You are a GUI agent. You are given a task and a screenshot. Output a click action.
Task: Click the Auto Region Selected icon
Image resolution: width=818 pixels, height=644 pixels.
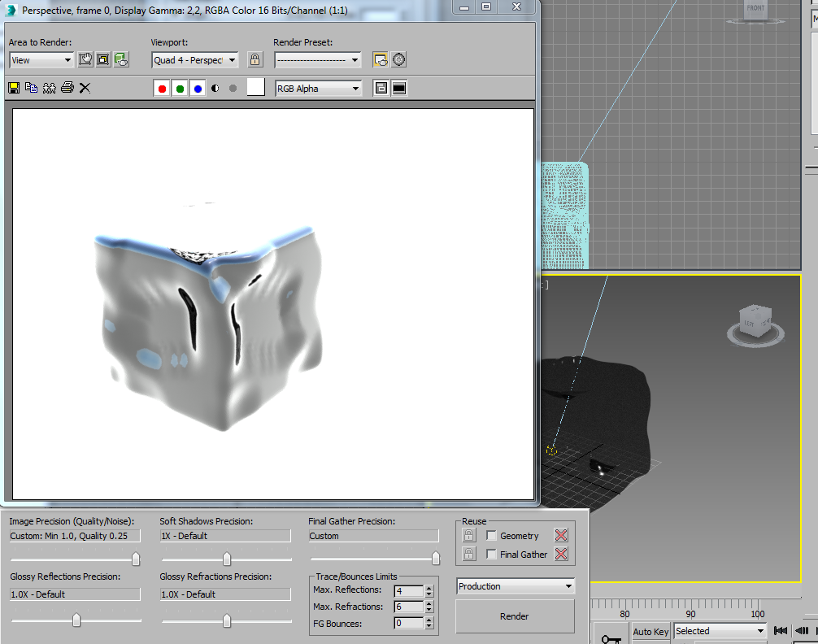pyautogui.click(x=103, y=59)
